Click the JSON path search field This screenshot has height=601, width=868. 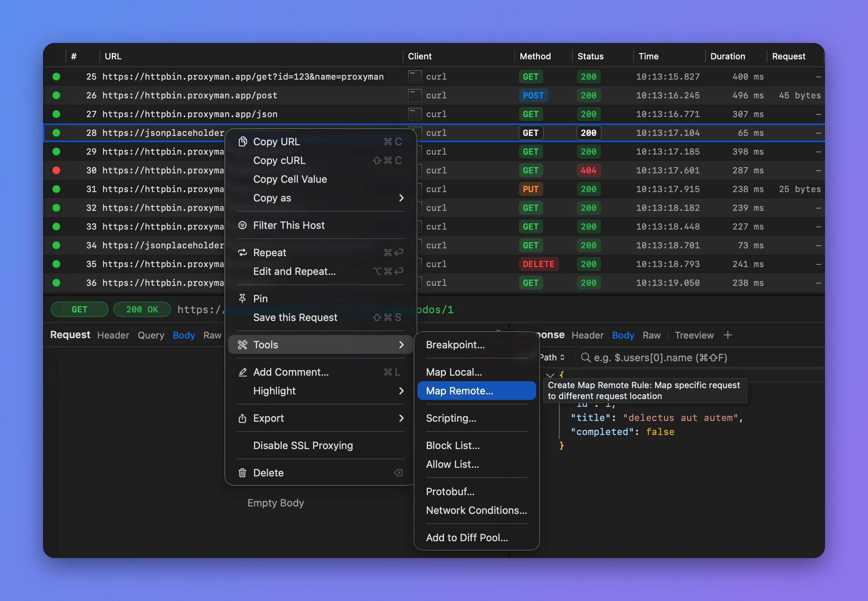[x=700, y=357]
